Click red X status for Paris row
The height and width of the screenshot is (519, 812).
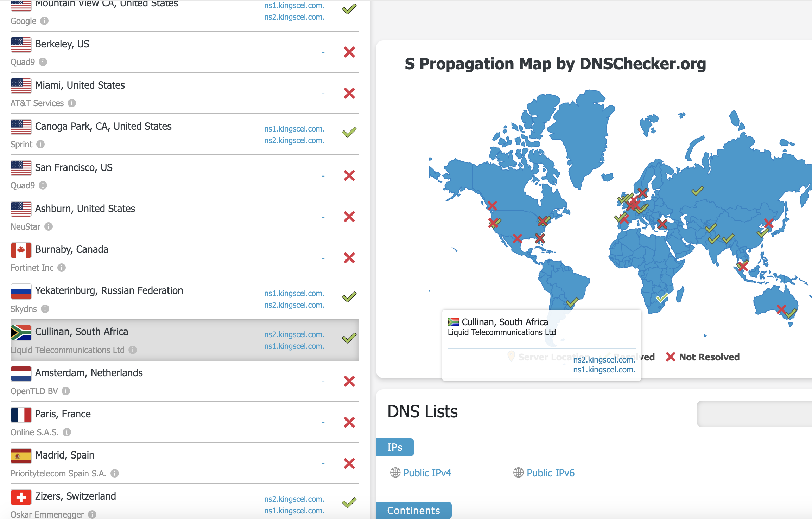[x=349, y=422]
